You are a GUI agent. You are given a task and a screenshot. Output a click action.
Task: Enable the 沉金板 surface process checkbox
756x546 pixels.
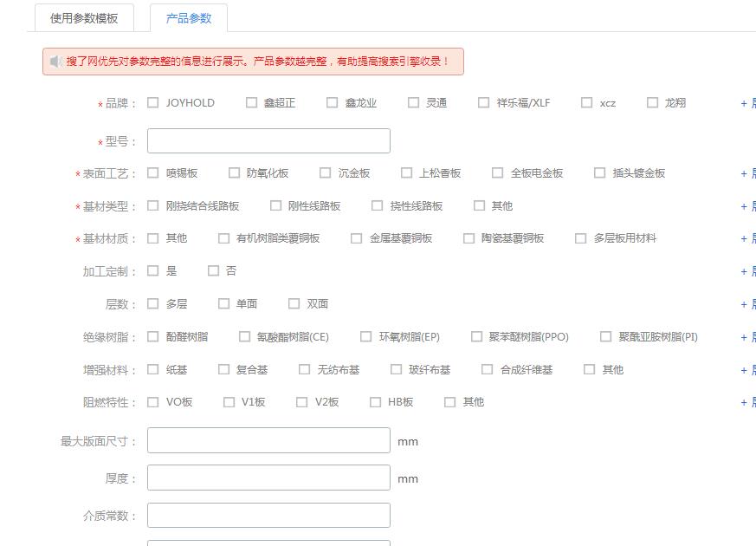[x=325, y=172]
